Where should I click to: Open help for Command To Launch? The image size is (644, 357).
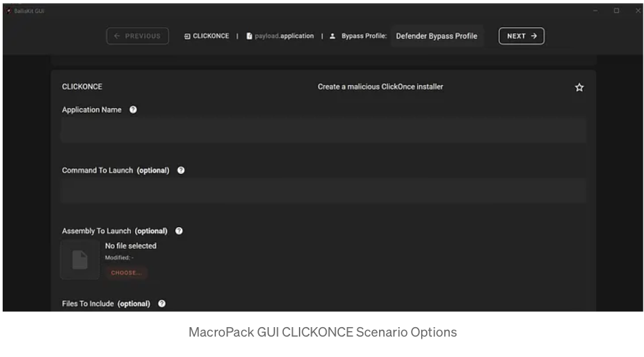click(x=181, y=171)
